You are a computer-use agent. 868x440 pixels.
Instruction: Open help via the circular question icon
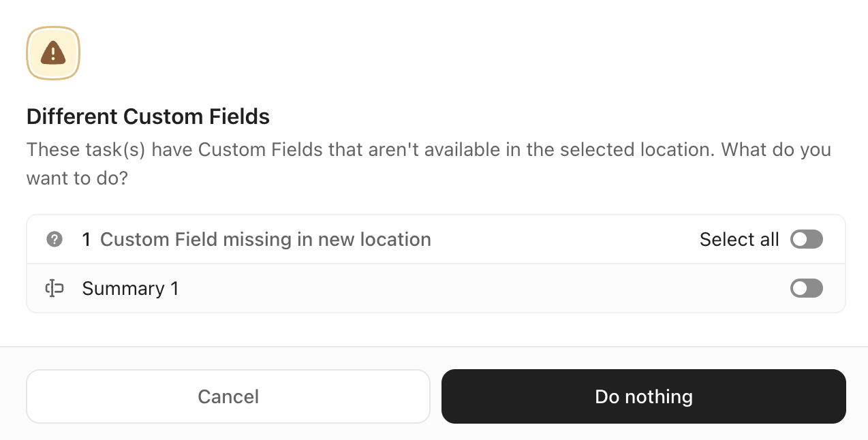(54, 239)
